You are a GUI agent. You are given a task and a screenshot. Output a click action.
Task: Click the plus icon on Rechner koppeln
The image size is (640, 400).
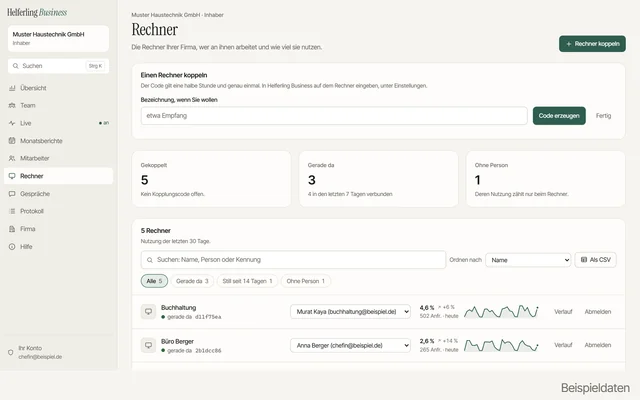(x=569, y=44)
